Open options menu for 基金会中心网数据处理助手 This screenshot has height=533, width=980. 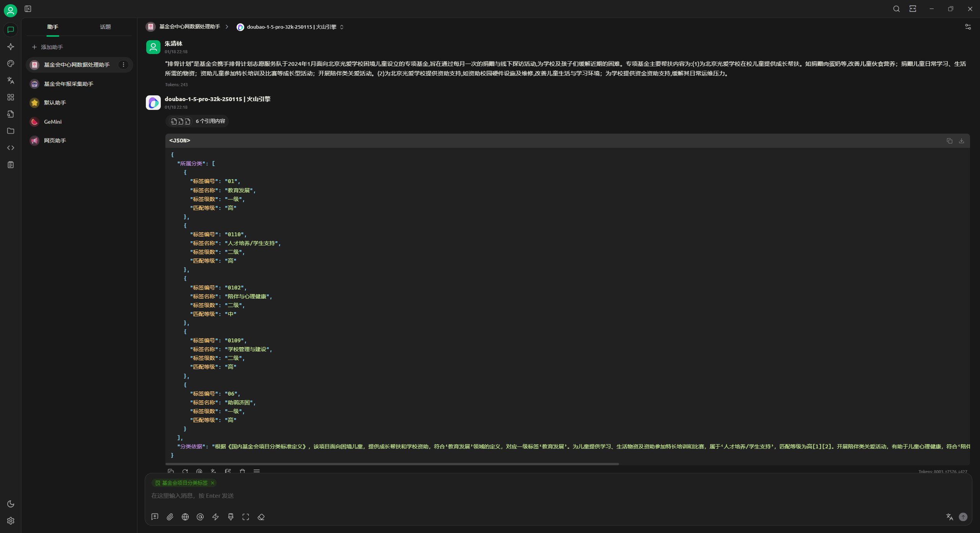(123, 65)
